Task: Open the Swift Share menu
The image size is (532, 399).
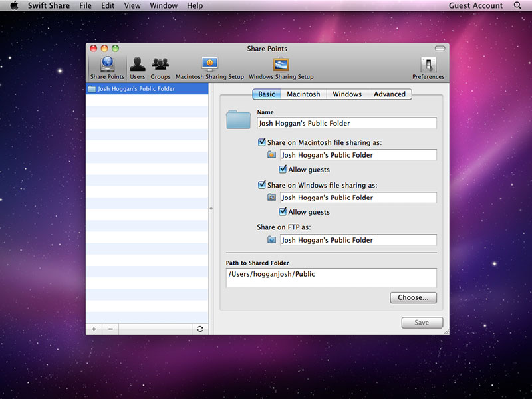Action: click(x=49, y=5)
